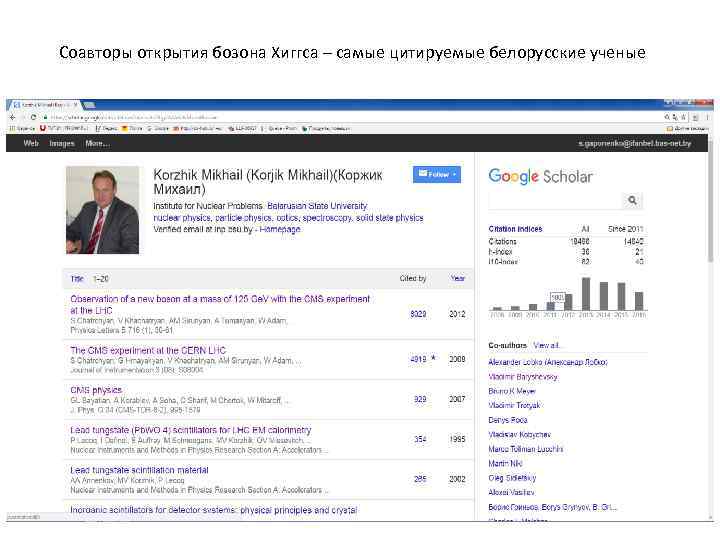Open the Follow dropdown button
The width and height of the screenshot is (720, 540).
point(436,174)
